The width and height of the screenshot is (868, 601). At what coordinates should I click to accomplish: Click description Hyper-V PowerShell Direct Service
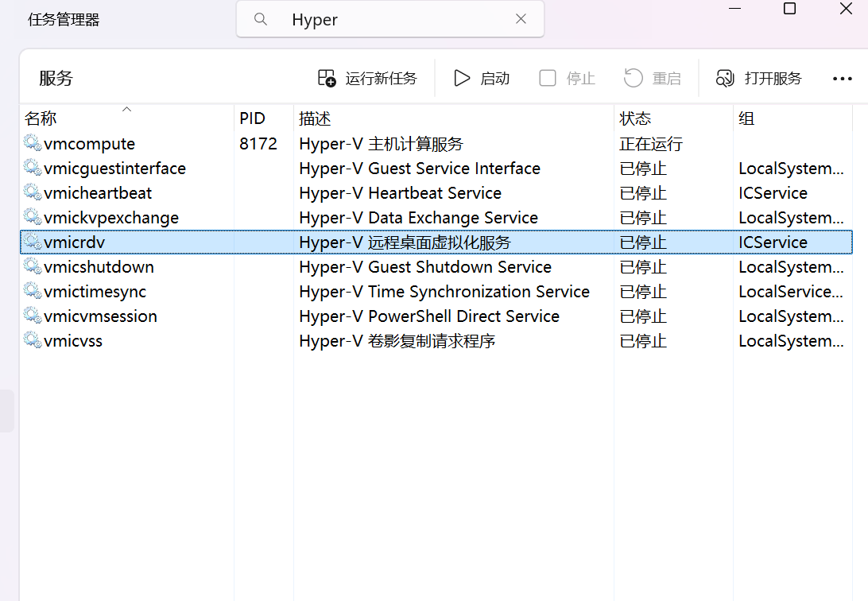(429, 316)
